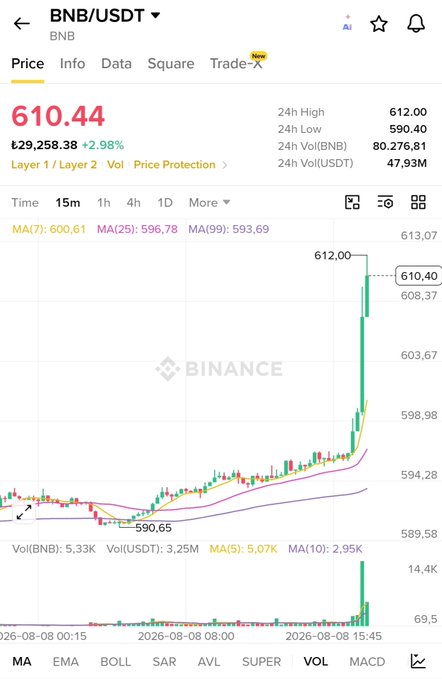The image size is (442, 679).
Task: Add BNB/USDT to favorites star
Action: tap(379, 24)
